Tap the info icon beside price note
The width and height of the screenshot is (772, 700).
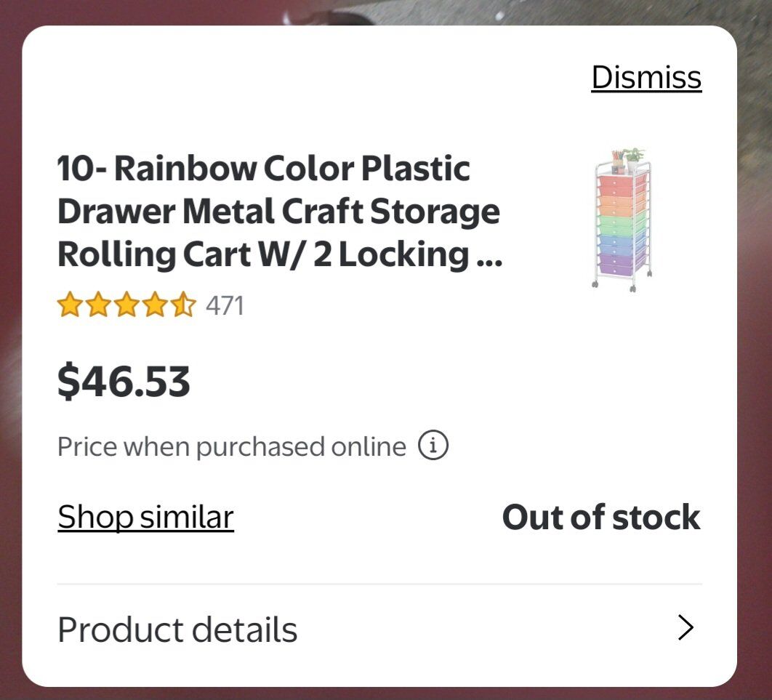(433, 446)
